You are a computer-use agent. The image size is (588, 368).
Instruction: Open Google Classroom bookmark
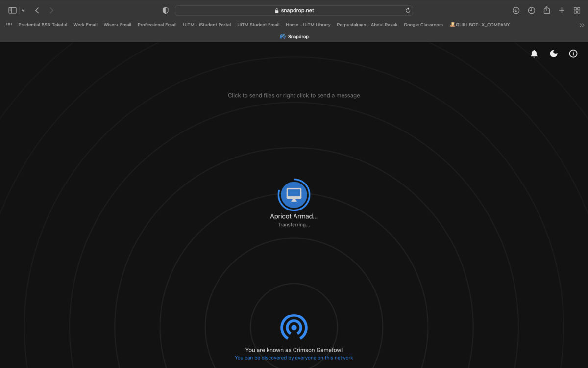(423, 25)
